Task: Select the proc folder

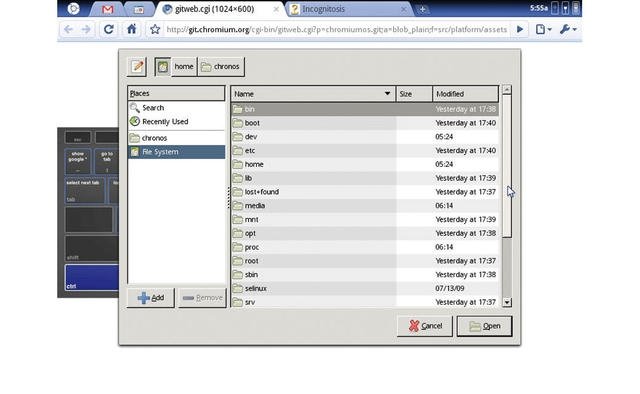Action: click(x=365, y=247)
